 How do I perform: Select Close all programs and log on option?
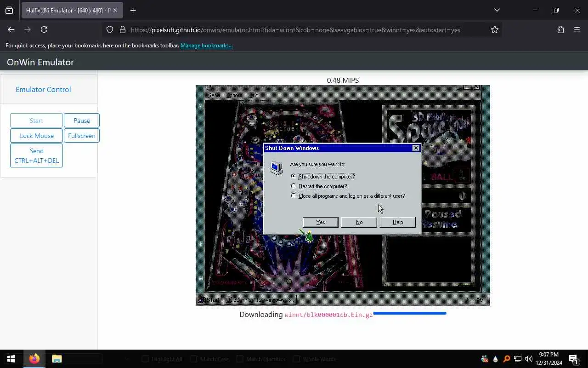pyautogui.click(x=348, y=196)
